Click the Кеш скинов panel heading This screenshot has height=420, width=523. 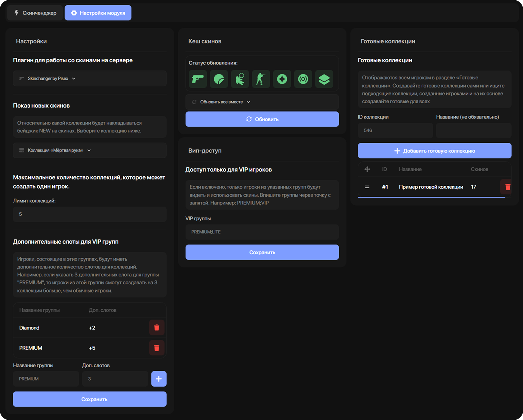[205, 41]
